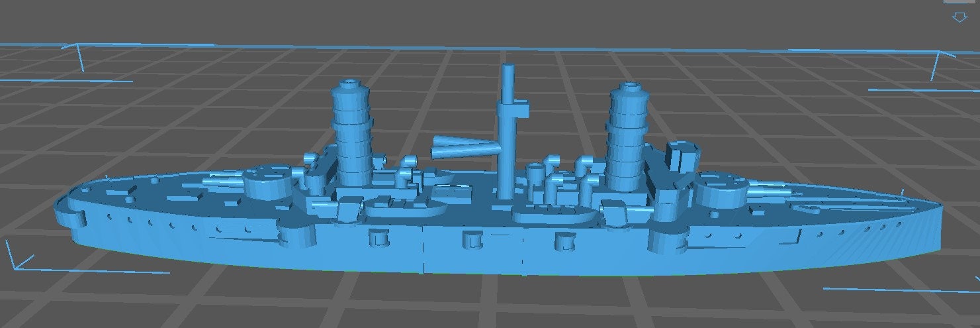
Task: Click the boxy bridge structure beside the right funnel
Action: [682, 157]
